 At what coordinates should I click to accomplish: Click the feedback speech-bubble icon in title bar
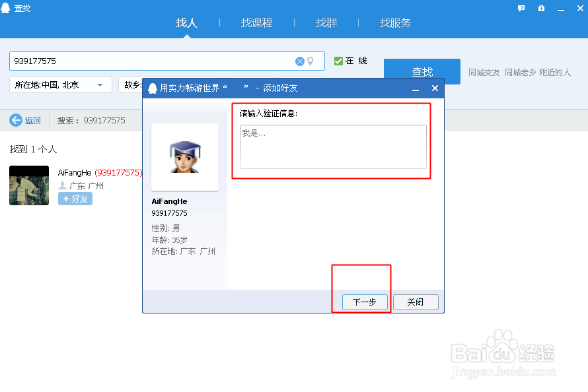point(521,8)
